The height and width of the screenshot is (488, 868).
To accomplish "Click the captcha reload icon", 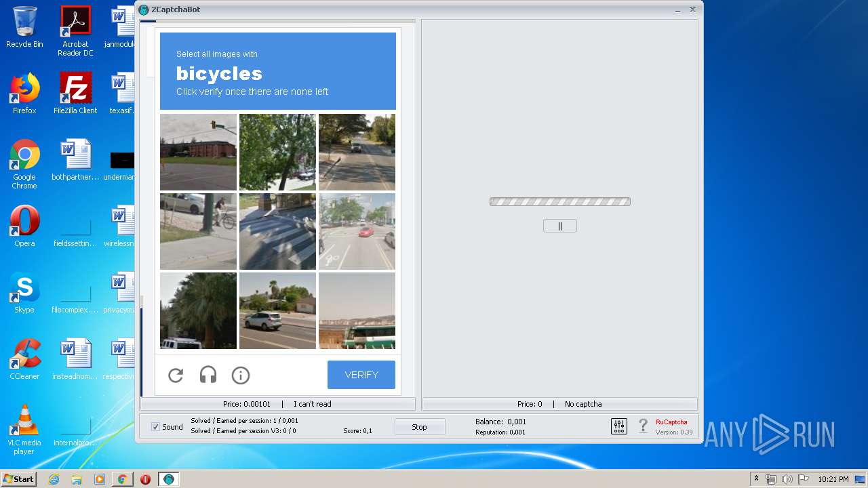I will click(176, 375).
